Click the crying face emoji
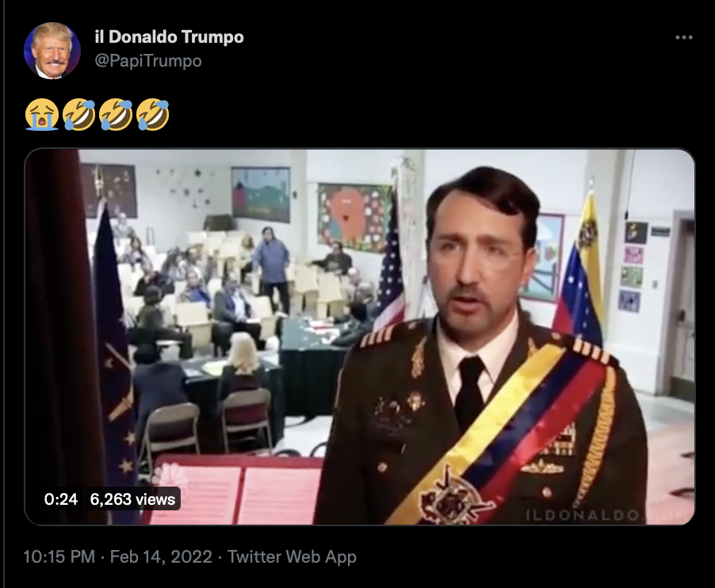 [x=42, y=114]
